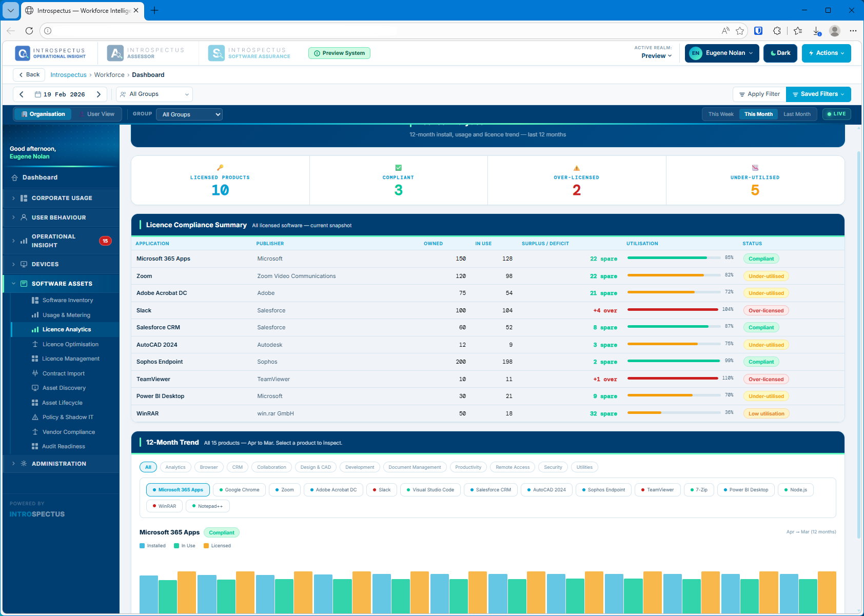Select the Last Month period tab
Screen dimensions: 864x616
pos(796,114)
